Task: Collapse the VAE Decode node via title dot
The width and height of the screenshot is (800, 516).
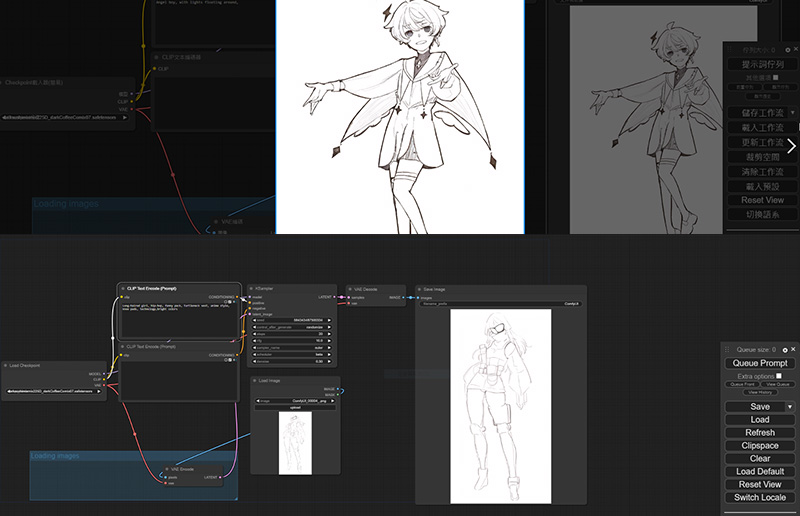Action: [351, 289]
